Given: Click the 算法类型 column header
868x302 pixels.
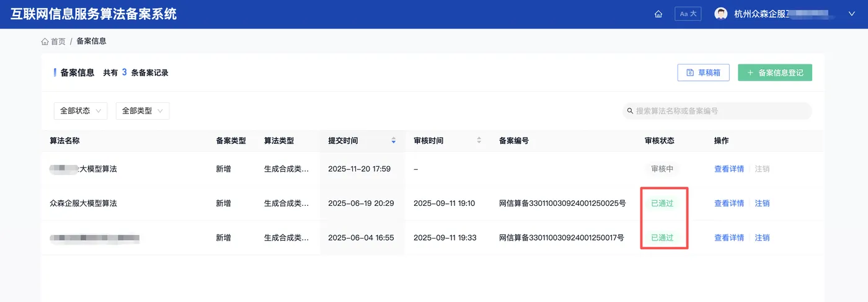Looking at the screenshot, I should pyautogui.click(x=279, y=141).
